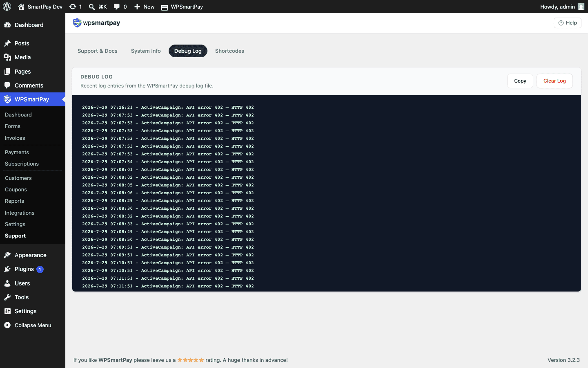The image size is (588, 368).
Task: Select the Debug Log tab
Action: (x=188, y=51)
